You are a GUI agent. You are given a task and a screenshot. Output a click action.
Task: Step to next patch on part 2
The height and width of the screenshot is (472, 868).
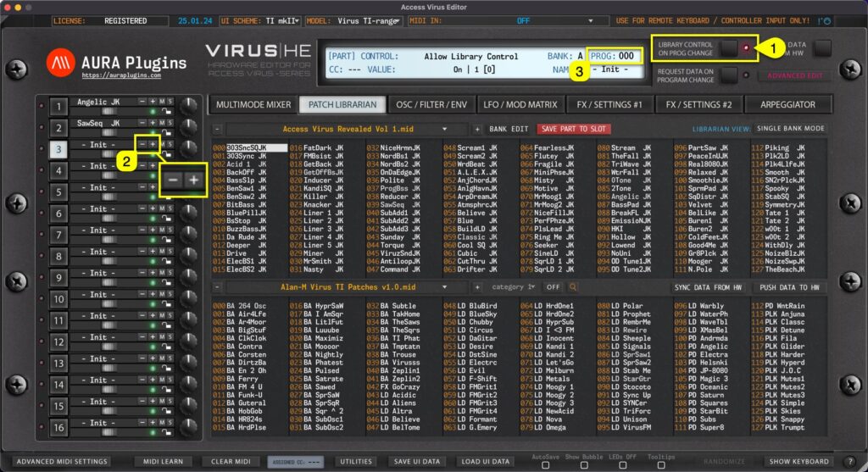click(x=153, y=123)
